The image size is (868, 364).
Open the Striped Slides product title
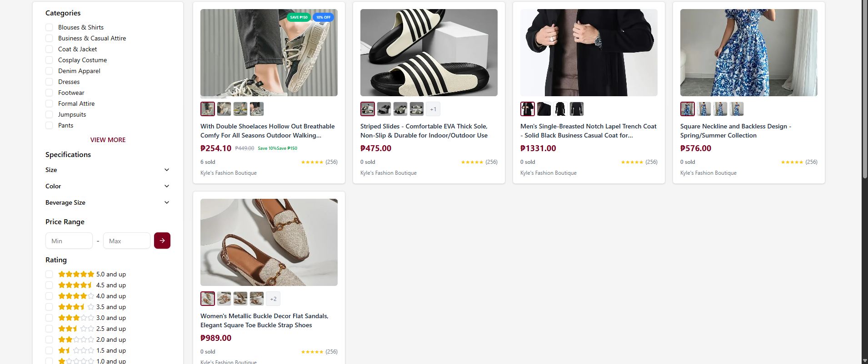(x=424, y=131)
